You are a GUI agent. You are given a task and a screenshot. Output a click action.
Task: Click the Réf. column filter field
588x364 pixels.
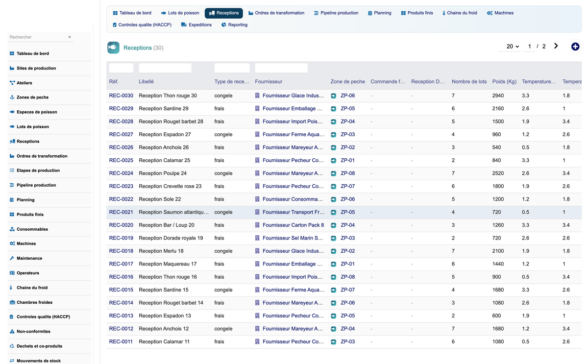[121, 68]
